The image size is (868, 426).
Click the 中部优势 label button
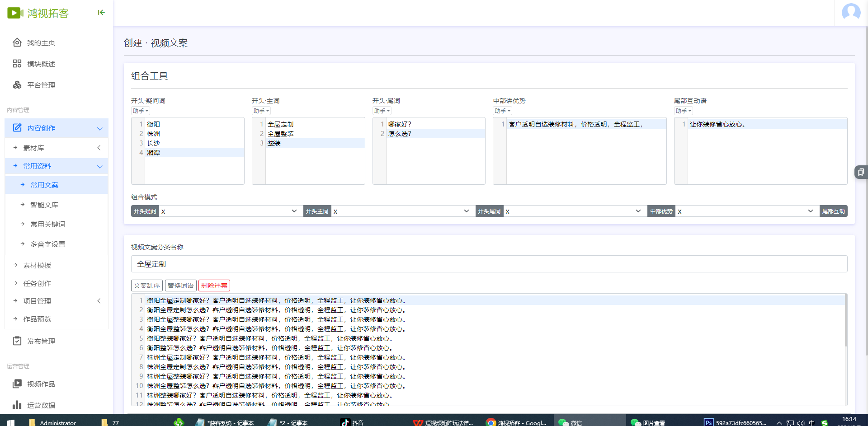pyautogui.click(x=662, y=211)
